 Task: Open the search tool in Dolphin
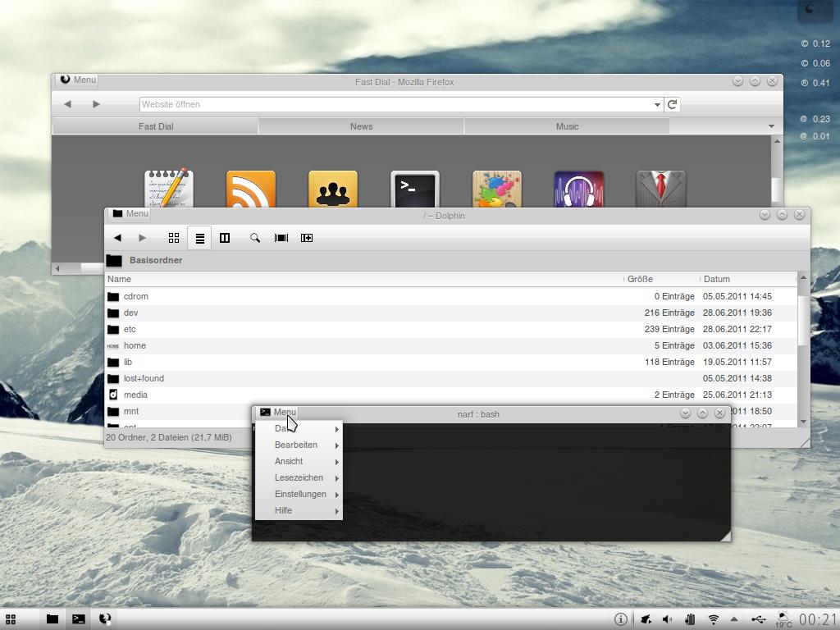click(255, 238)
